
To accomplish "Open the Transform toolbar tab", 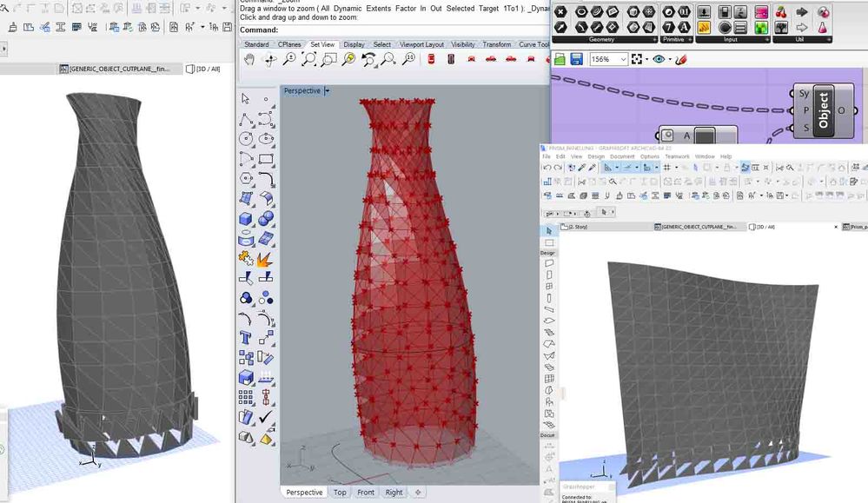I will (x=496, y=44).
